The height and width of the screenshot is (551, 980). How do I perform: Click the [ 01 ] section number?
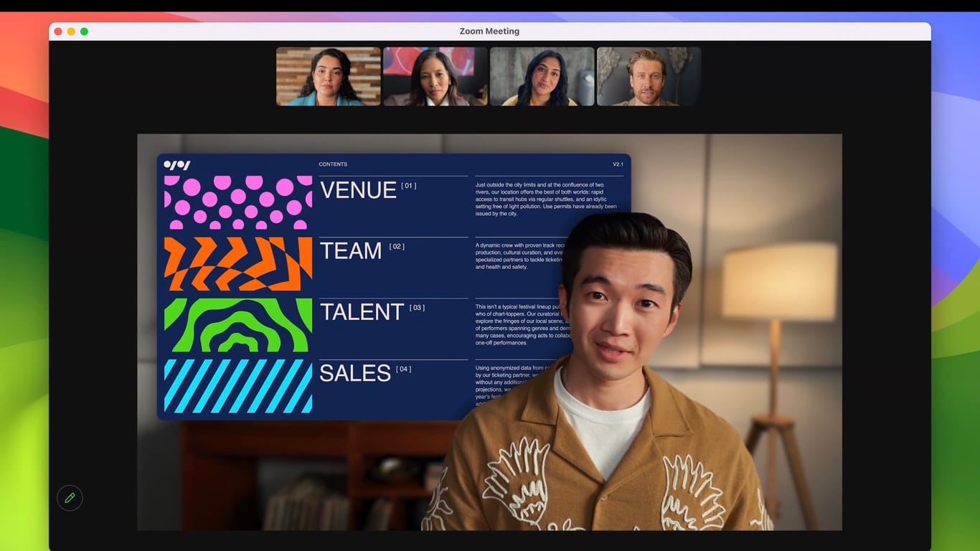(x=408, y=186)
